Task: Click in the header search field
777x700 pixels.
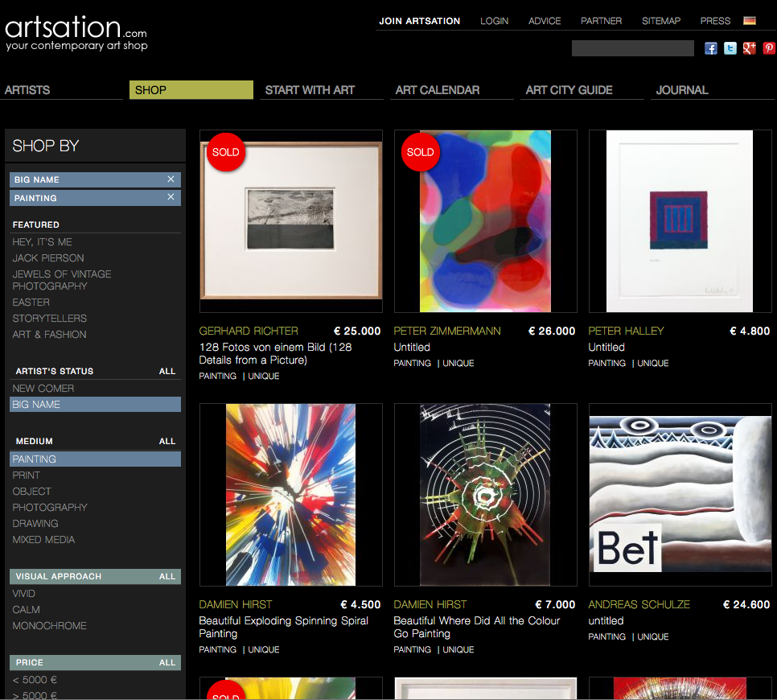Action: click(632, 48)
